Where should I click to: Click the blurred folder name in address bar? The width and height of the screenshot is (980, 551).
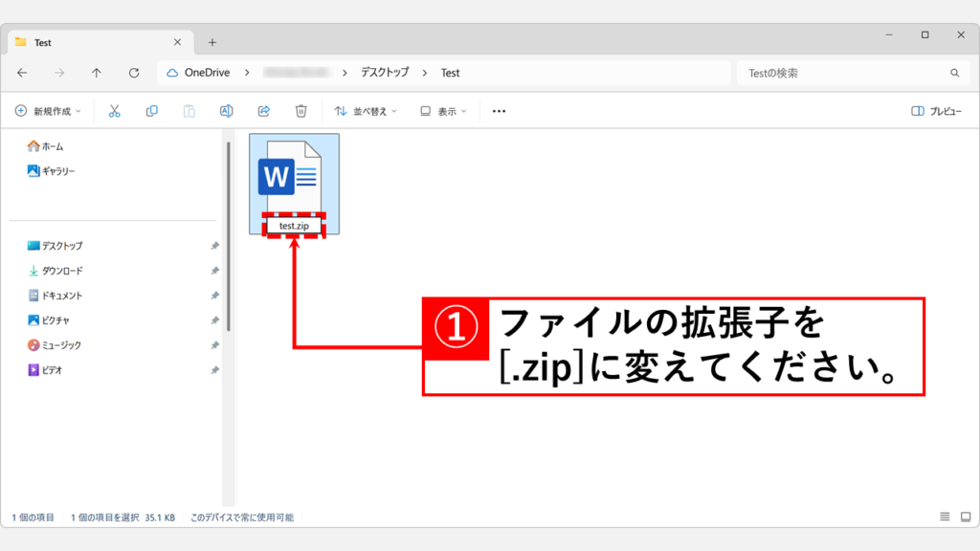pos(297,73)
